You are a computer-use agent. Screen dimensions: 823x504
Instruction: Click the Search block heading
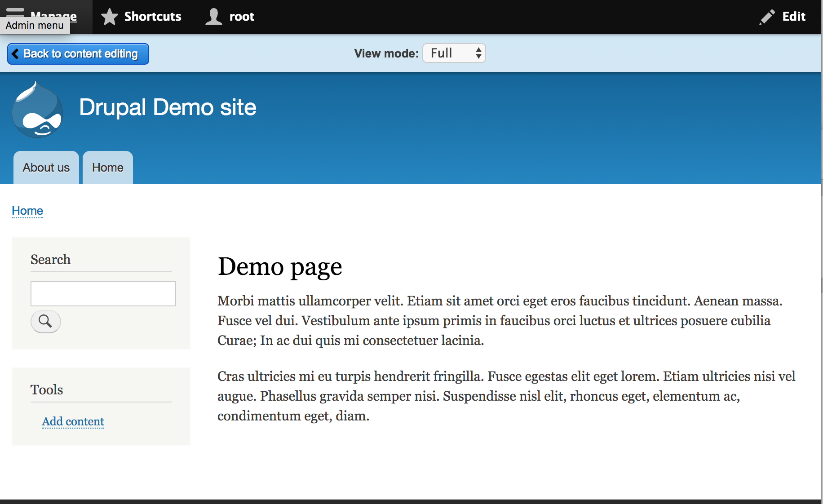[50, 260]
